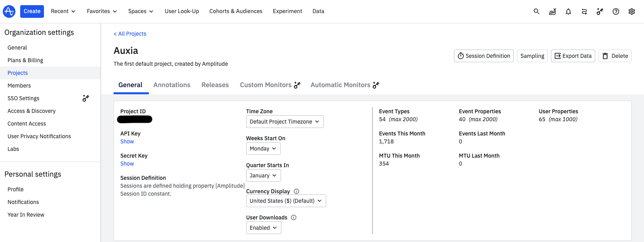The image size is (644, 242).
Task: Open the Currency Display dropdown
Action: click(286, 201)
